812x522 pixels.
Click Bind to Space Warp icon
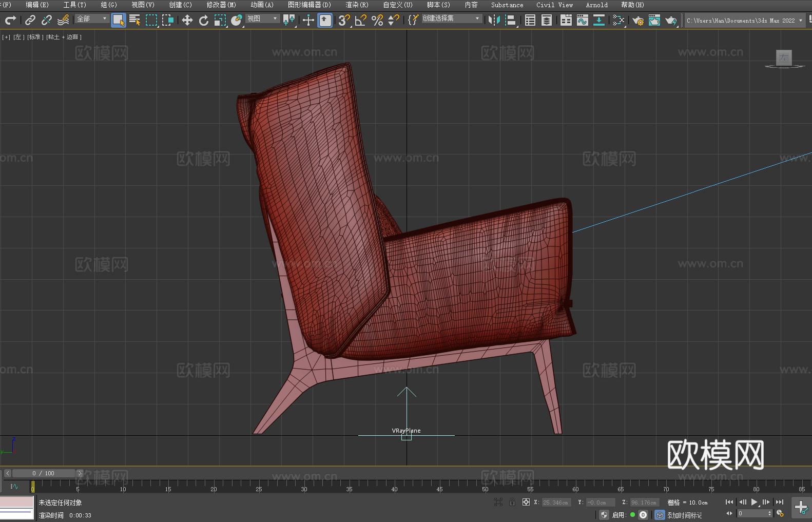63,20
